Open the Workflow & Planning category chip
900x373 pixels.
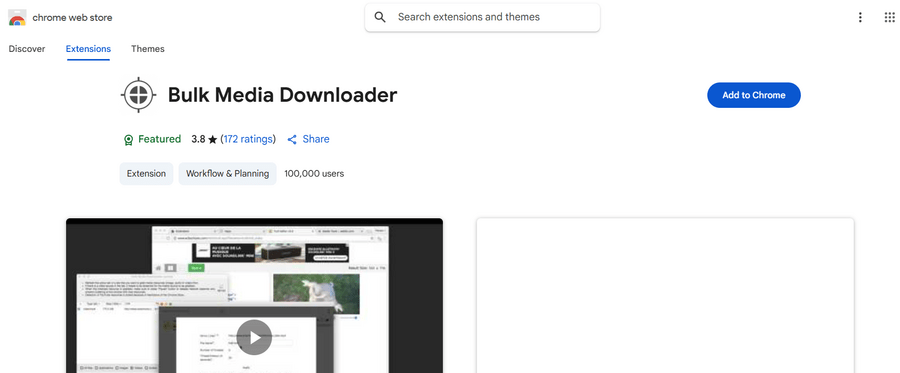227,173
